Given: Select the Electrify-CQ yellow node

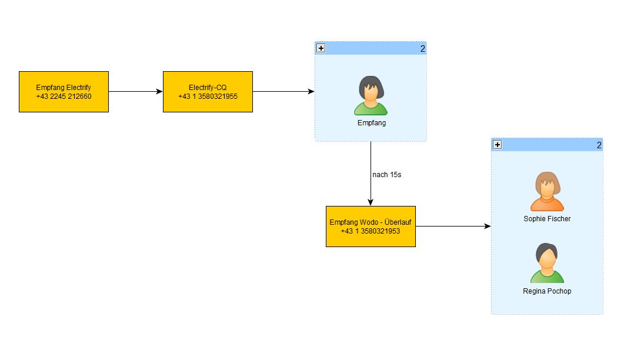Looking at the screenshot, I should pos(208,92).
